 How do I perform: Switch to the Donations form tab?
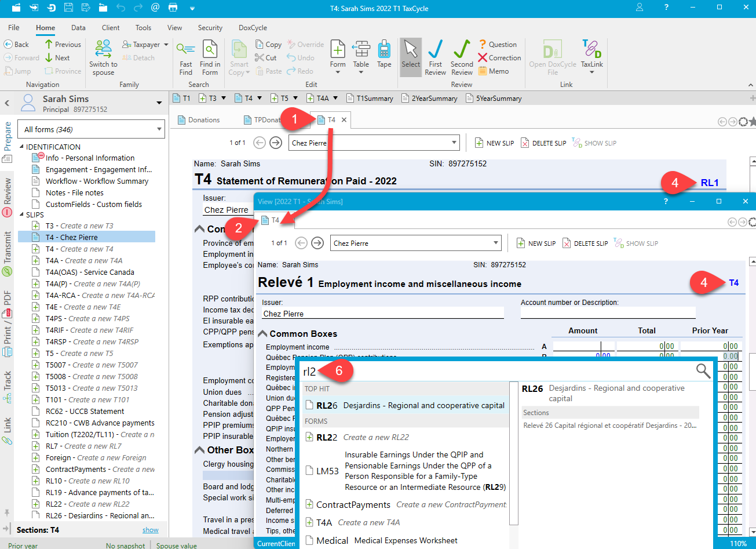[x=198, y=120]
